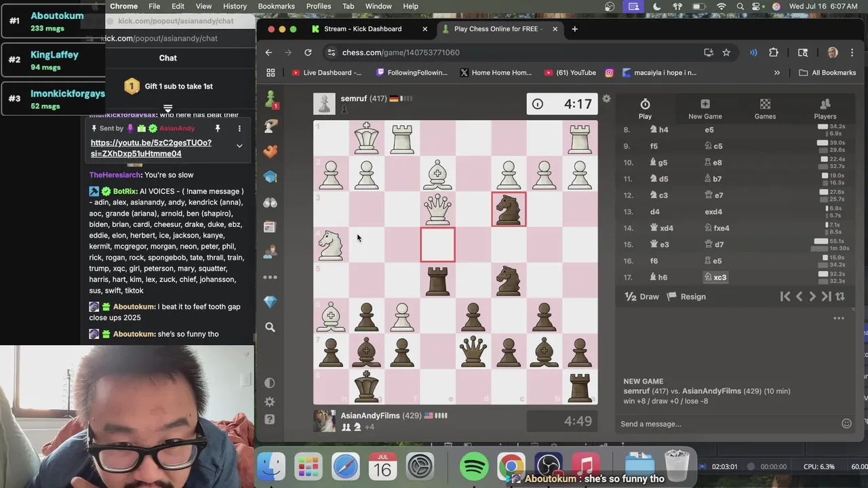Open the All Bookmarks folder
Image resolution: width=868 pixels, height=488 pixels.
tap(827, 73)
